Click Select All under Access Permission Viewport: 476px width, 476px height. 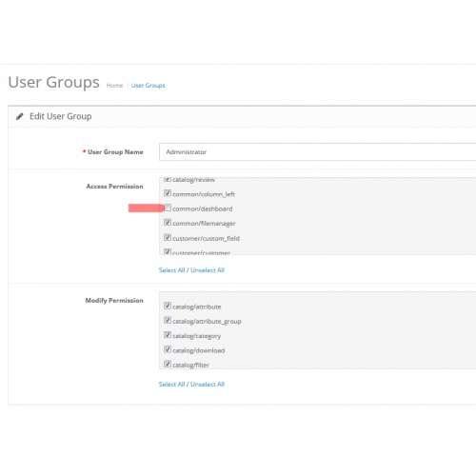(x=171, y=270)
